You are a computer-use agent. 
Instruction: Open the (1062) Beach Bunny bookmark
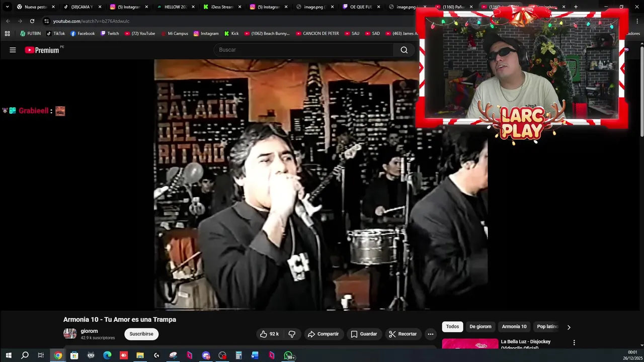pyautogui.click(x=267, y=34)
